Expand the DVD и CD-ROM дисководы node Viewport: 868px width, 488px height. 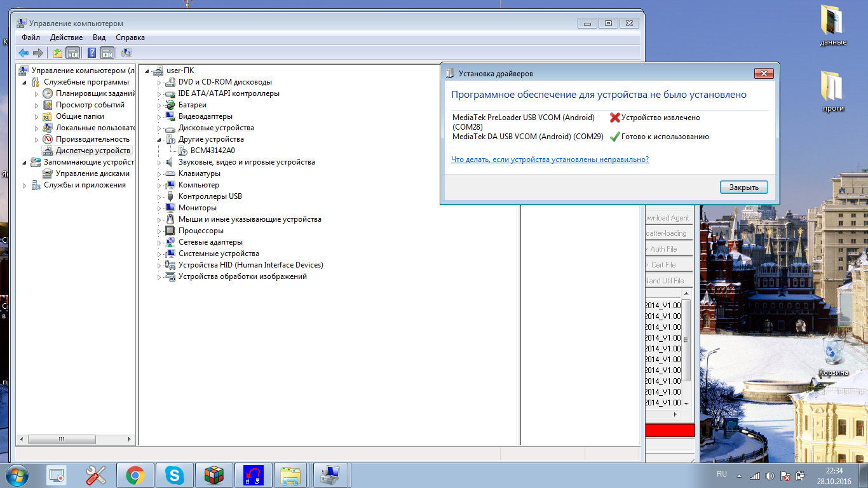159,82
